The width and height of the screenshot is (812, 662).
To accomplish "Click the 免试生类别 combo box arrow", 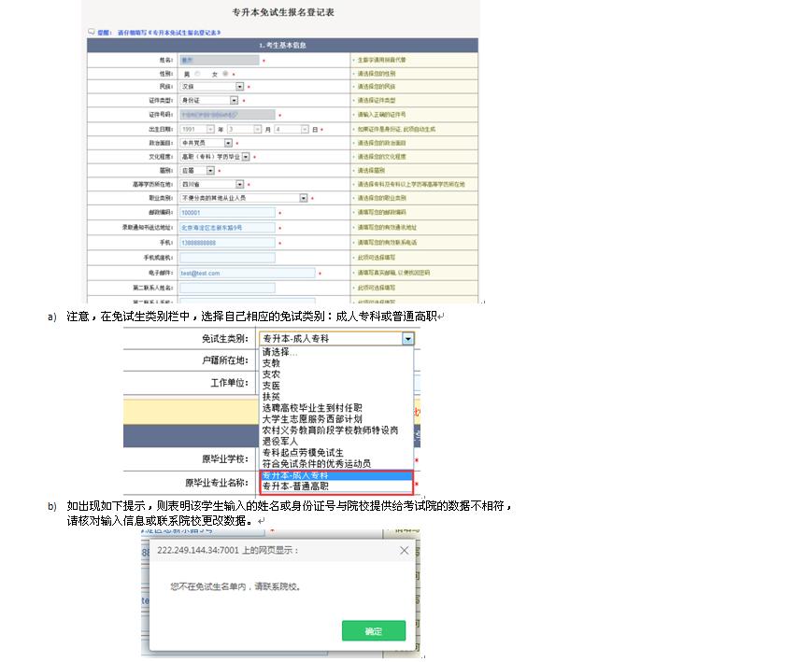I will (407, 339).
